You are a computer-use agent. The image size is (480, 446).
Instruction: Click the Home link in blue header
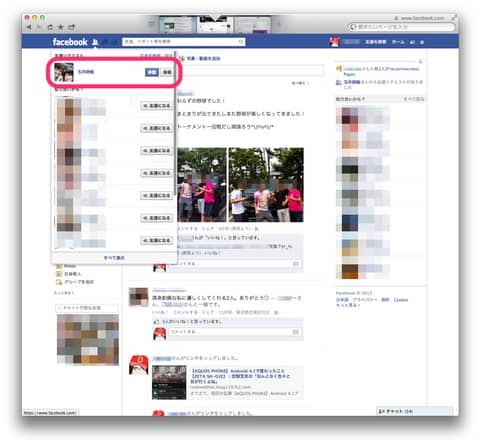[398, 42]
